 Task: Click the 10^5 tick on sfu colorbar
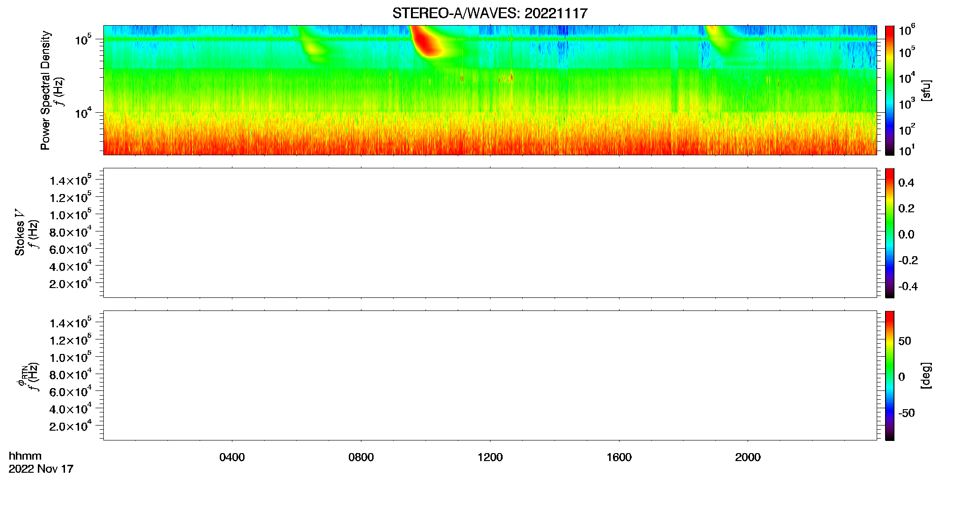(x=907, y=53)
